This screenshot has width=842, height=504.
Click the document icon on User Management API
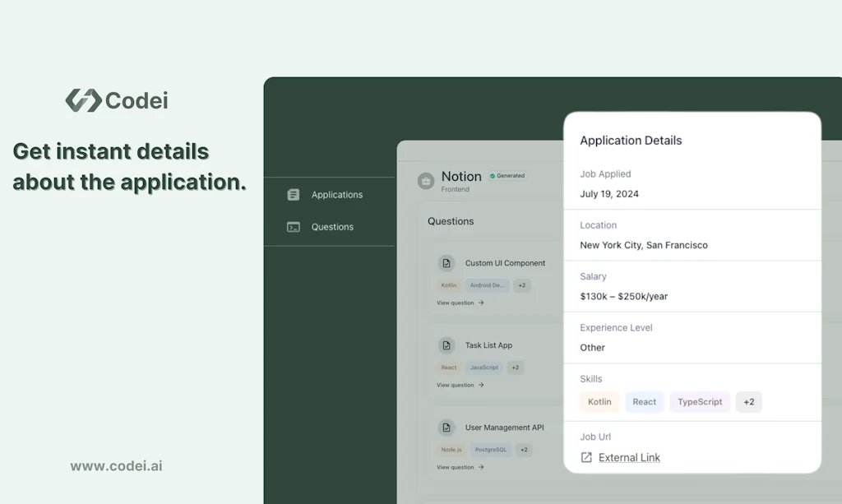(446, 428)
